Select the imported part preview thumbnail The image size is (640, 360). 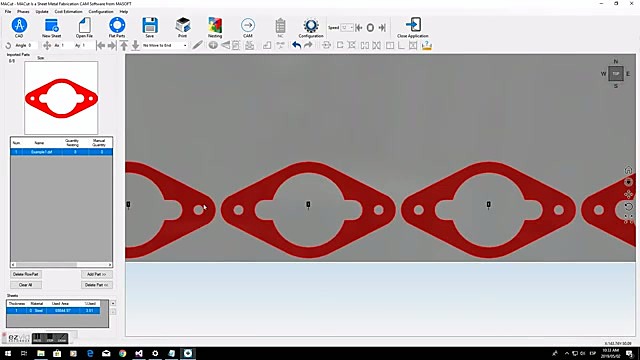[x=61, y=98]
